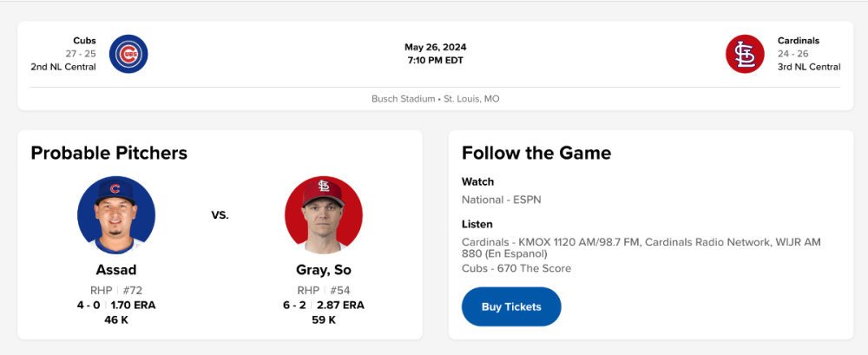Open the Assad pitcher name link
This screenshot has height=355, width=868.
tap(116, 270)
